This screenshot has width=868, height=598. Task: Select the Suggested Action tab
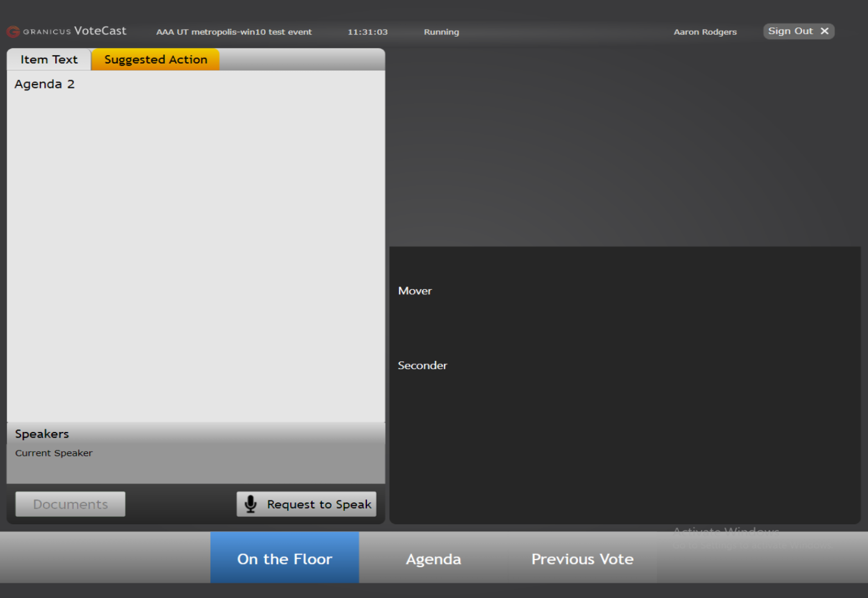coord(155,59)
